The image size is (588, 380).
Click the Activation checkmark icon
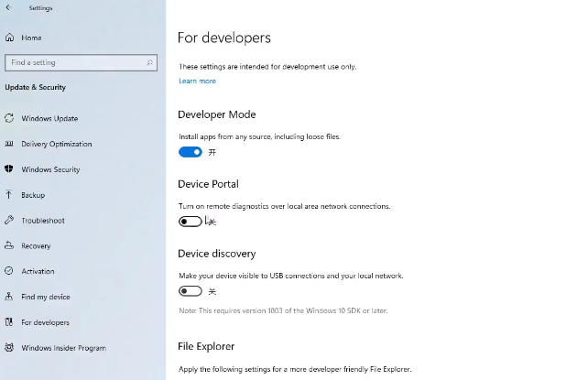pyautogui.click(x=9, y=271)
